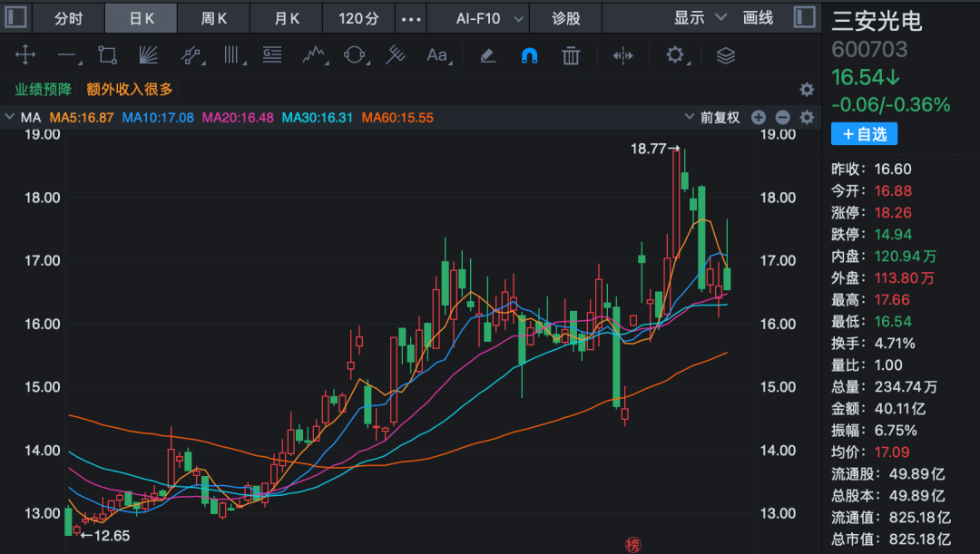Click the eraser tool icon

[487, 55]
